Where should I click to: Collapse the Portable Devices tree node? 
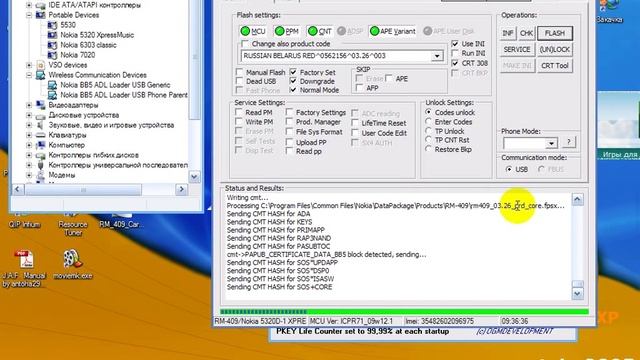point(29,15)
